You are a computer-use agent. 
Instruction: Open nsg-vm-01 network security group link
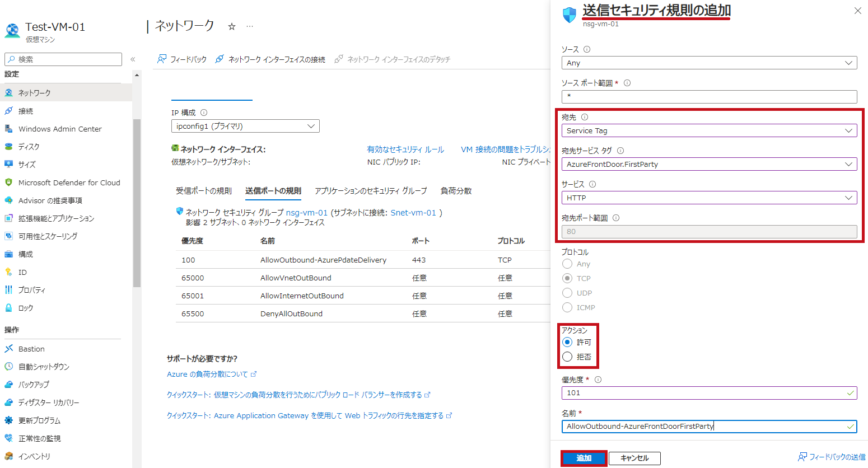307,213
